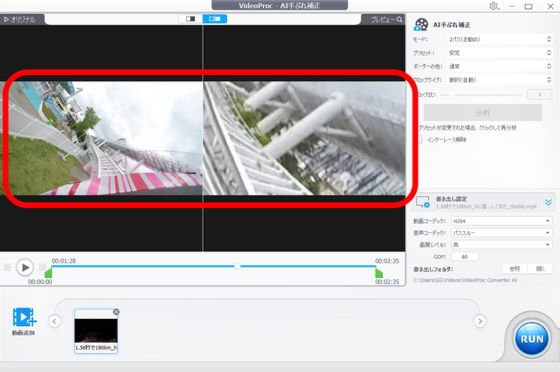Select the side-by-side split view toggle
This screenshot has width=560, height=372.
click(215, 19)
